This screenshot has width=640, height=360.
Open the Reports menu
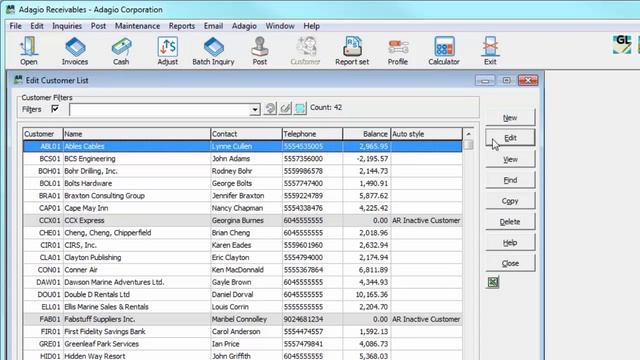tap(182, 26)
